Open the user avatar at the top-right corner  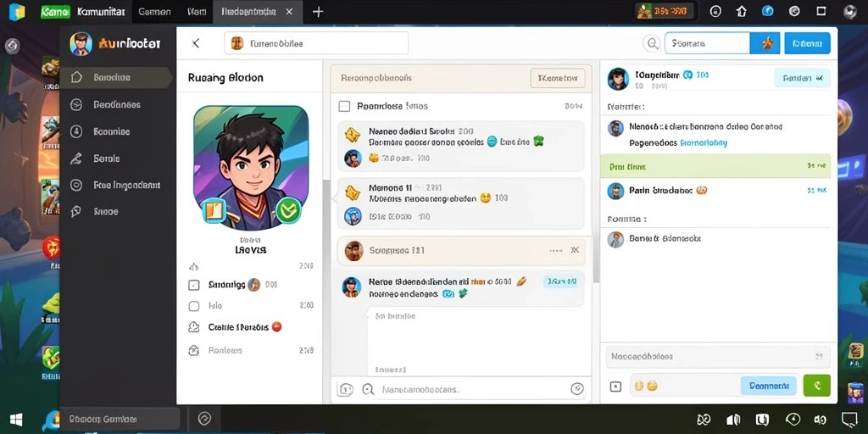(x=849, y=12)
